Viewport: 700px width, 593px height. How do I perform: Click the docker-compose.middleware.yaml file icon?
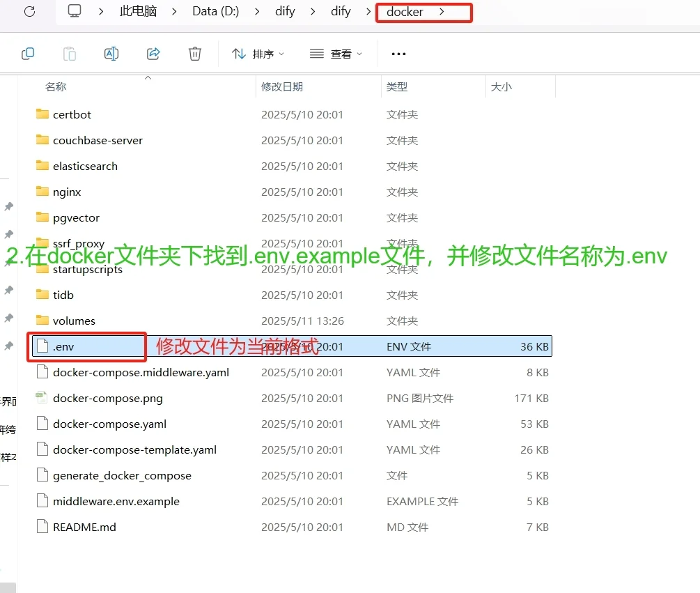pyautogui.click(x=42, y=372)
